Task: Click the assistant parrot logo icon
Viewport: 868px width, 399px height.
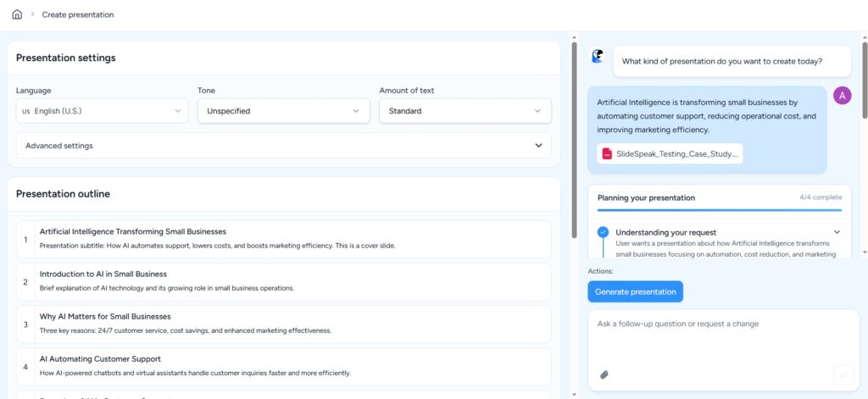Action: click(x=598, y=57)
